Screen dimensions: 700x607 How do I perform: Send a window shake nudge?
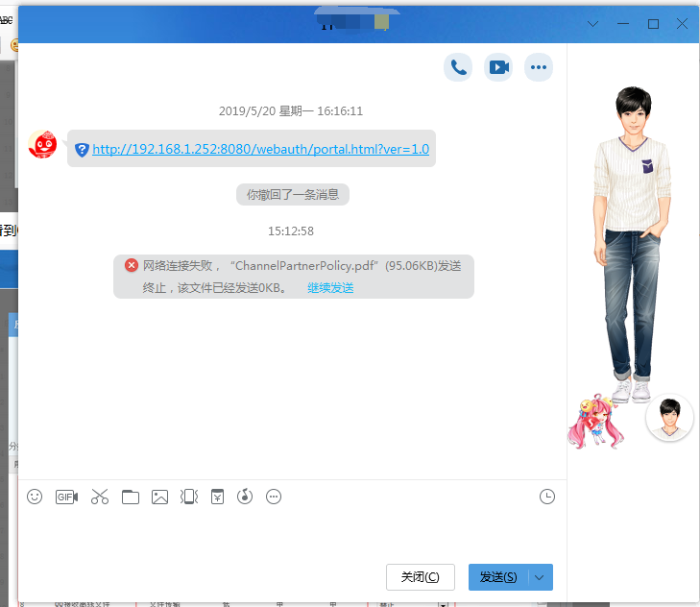coord(189,497)
